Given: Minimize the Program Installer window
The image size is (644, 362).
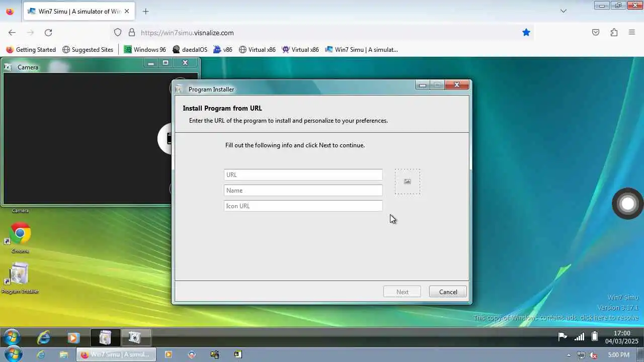Looking at the screenshot, I should [423, 85].
